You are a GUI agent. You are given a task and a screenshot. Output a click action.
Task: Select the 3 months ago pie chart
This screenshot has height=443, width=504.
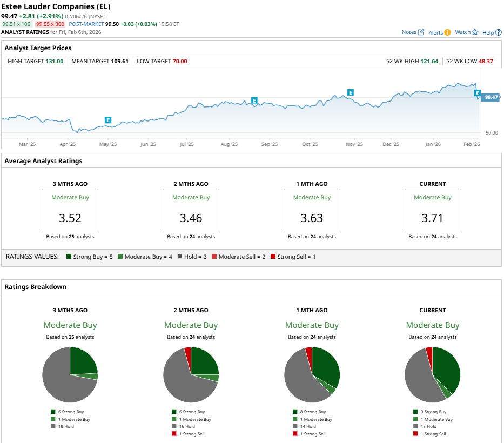pyautogui.click(x=70, y=375)
